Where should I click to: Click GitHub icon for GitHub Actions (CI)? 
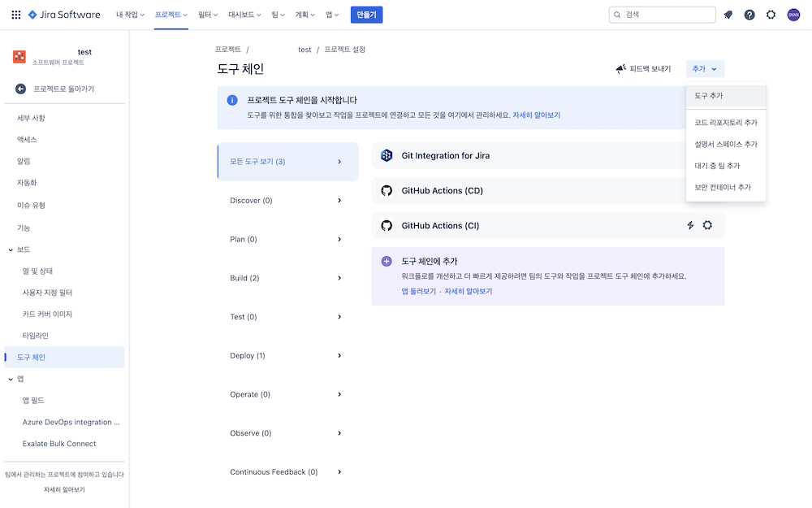[x=387, y=225]
